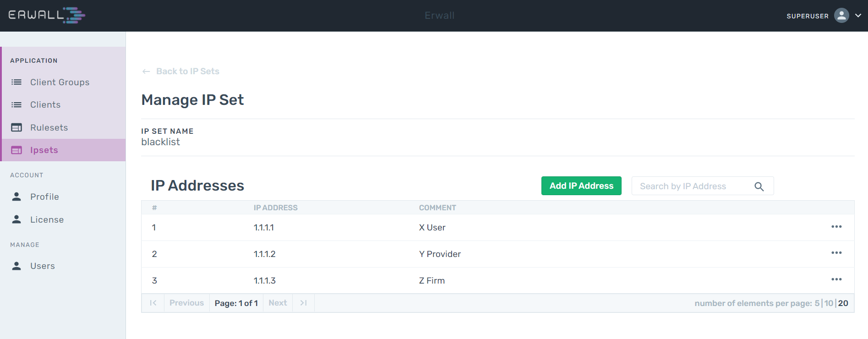This screenshot has width=868, height=339.
Task: Jump to last page icon
Action: pos(303,303)
